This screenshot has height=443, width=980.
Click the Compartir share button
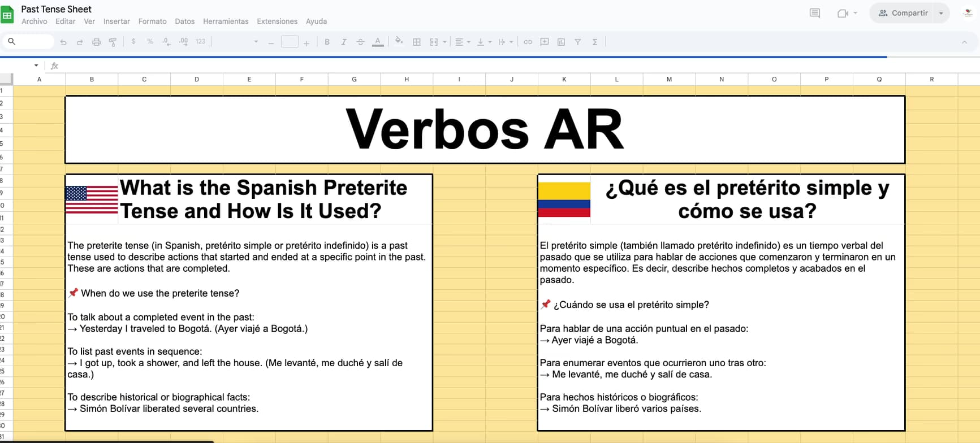(x=903, y=13)
